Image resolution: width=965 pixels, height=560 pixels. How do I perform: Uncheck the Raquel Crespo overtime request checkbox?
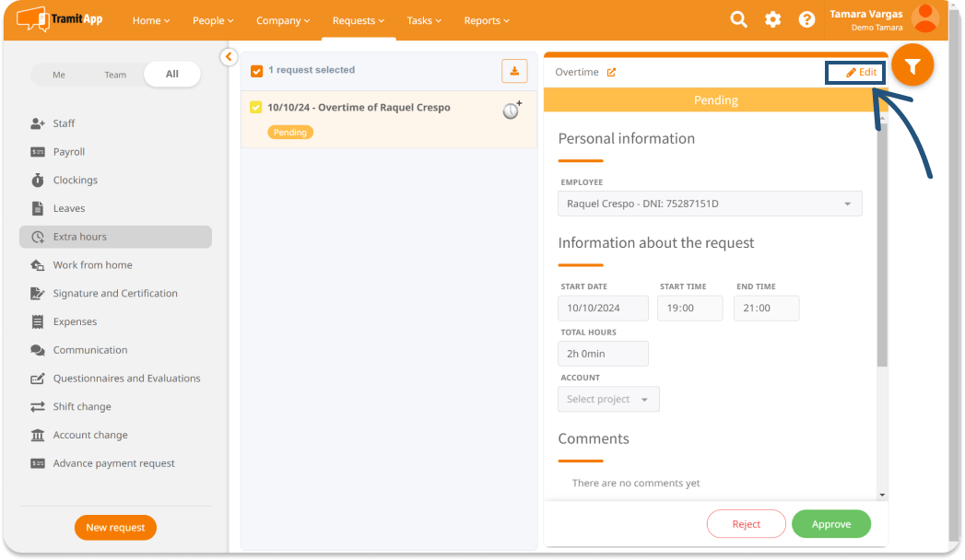256,108
